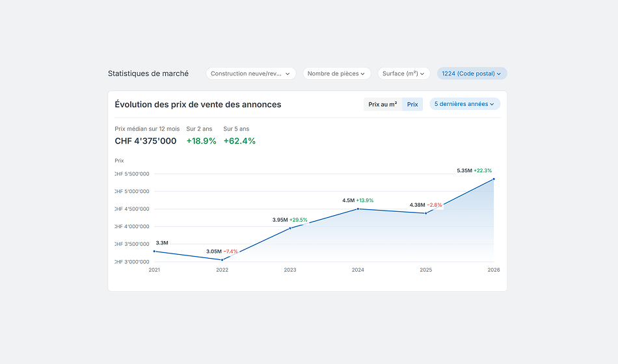Select the Prix view toggle
Image resolution: width=618 pixels, height=364 pixels.
tap(412, 104)
